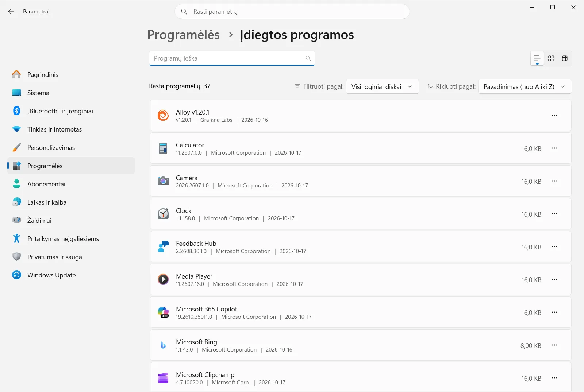584x392 pixels.
Task: Open more options for Calculator
Action: pos(554,148)
